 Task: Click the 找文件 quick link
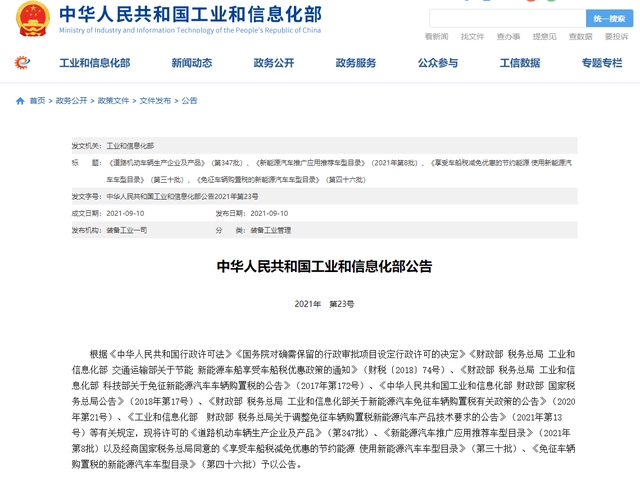click(x=472, y=37)
